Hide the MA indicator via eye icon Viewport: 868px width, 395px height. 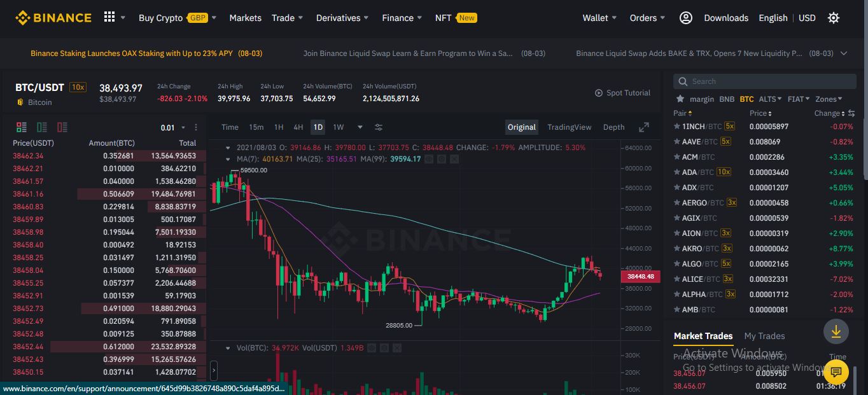(429, 159)
